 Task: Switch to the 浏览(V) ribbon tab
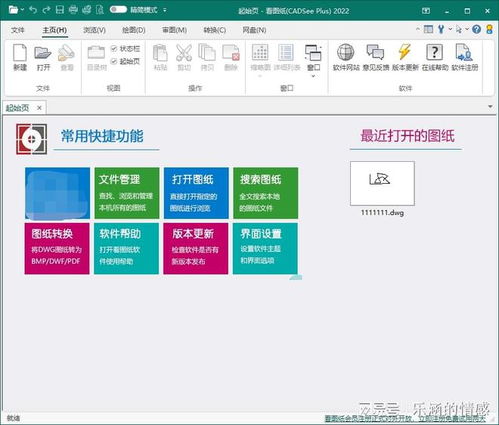[x=94, y=30]
